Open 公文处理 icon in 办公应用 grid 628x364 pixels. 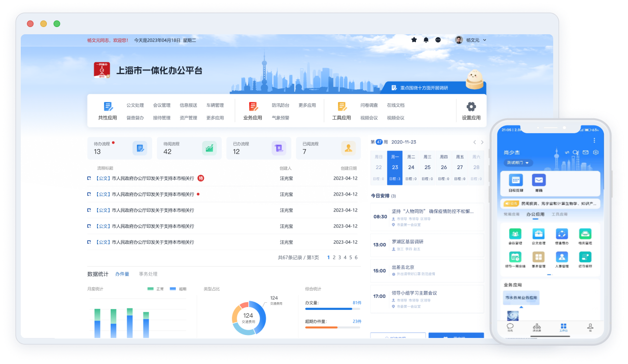tap(539, 234)
